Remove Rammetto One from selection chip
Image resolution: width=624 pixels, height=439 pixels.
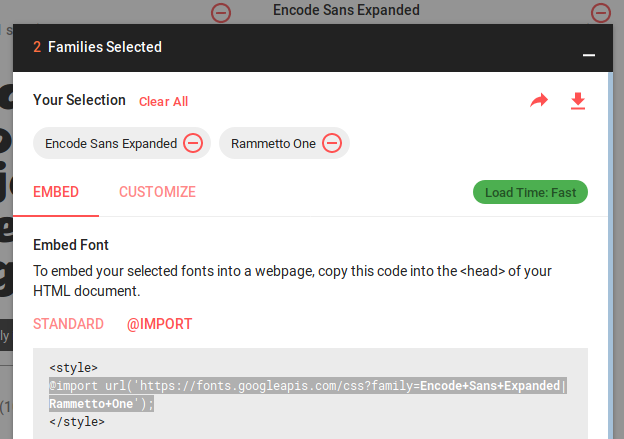pyautogui.click(x=332, y=143)
